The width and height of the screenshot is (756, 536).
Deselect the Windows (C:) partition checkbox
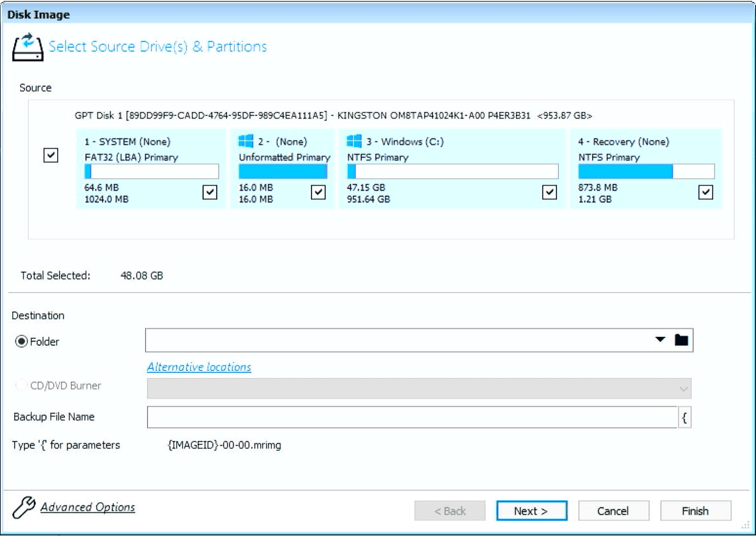[550, 193]
